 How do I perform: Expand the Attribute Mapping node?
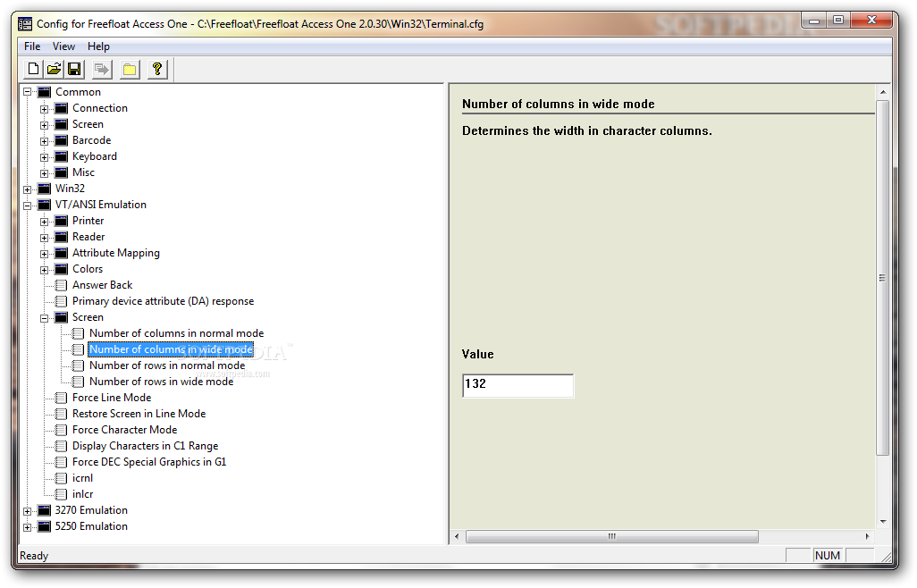tap(44, 254)
